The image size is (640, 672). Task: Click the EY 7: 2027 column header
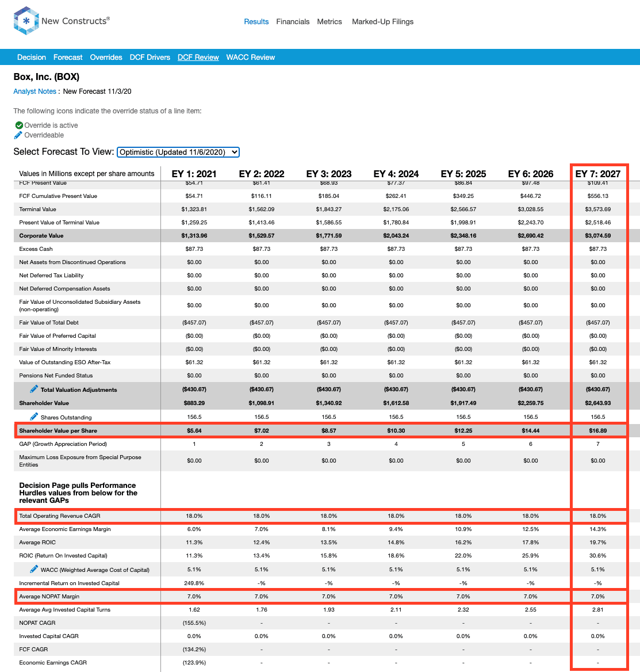click(x=597, y=174)
